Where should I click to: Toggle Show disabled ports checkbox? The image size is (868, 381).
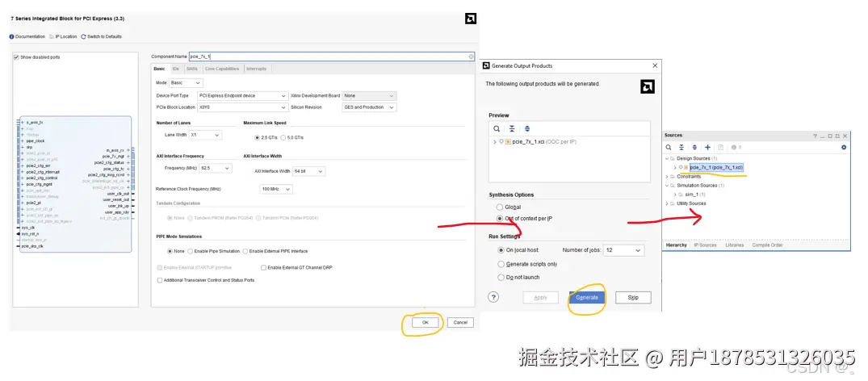pyautogui.click(x=17, y=57)
